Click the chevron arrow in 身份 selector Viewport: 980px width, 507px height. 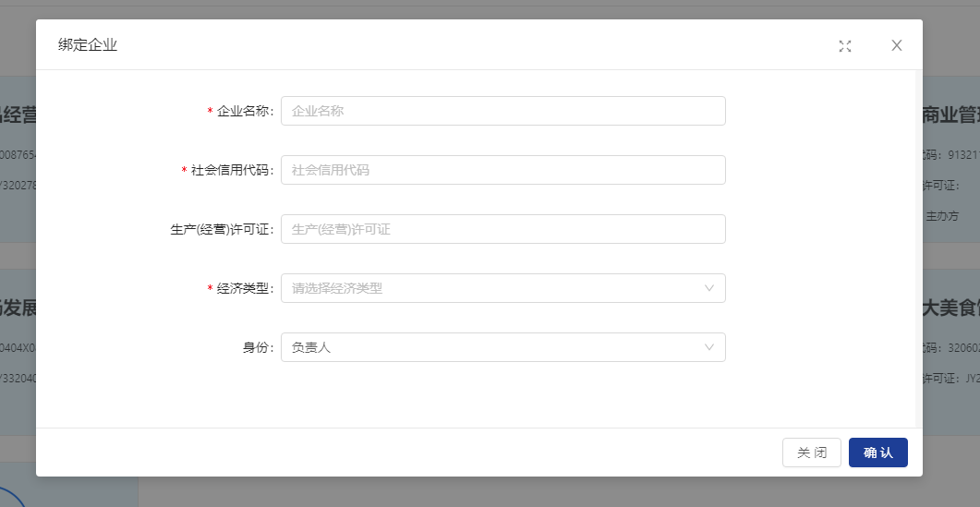point(709,347)
